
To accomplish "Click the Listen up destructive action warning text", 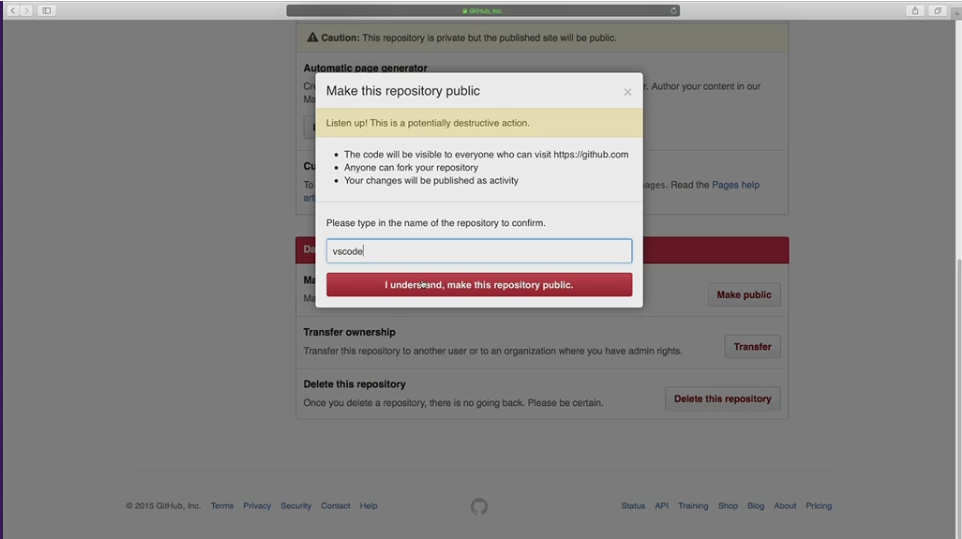I will (x=428, y=123).
